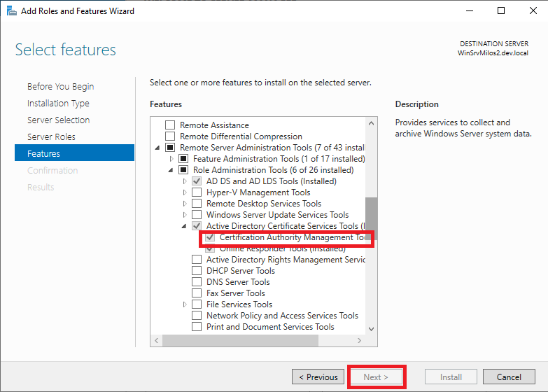Expand AD DS and AD LDS Tools

pyautogui.click(x=185, y=181)
